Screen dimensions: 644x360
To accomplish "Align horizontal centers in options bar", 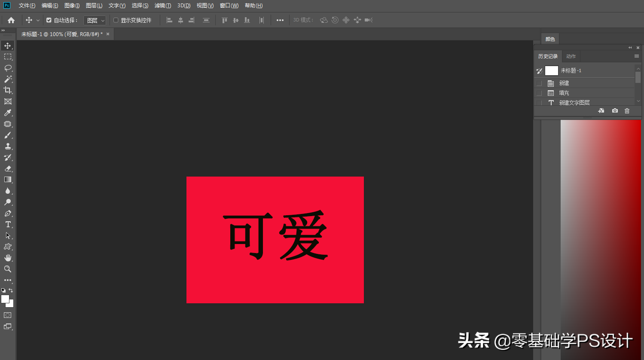I will coord(180,20).
